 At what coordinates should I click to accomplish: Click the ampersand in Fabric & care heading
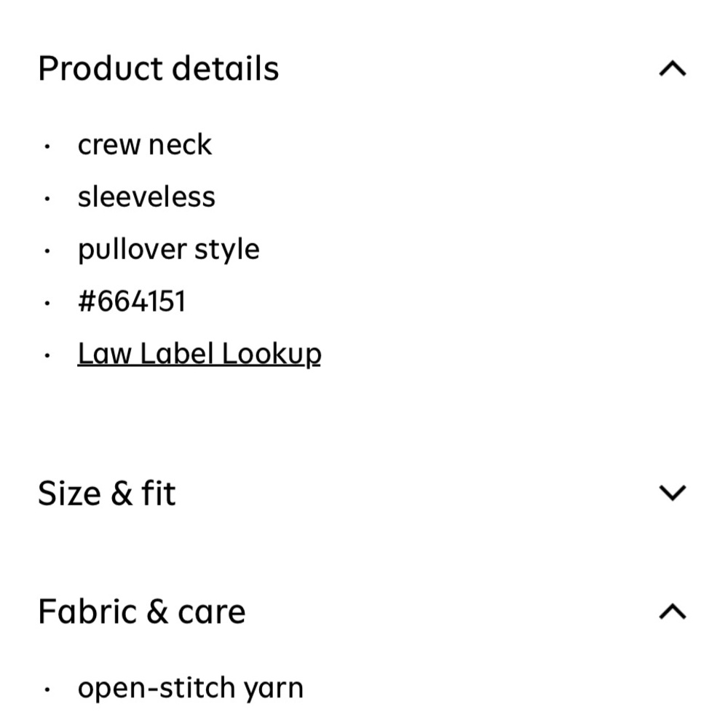pos(157,612)
